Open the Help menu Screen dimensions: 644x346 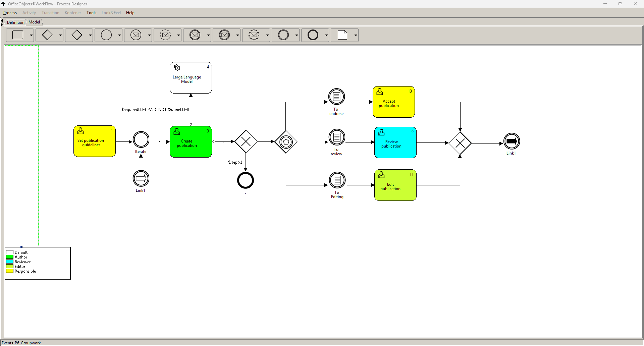130,13
